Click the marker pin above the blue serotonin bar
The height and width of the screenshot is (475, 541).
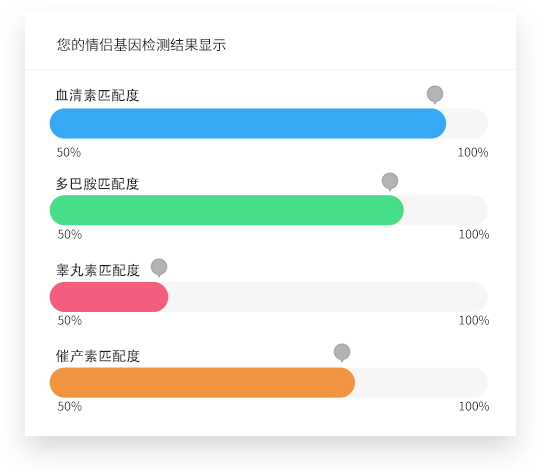(435, 94)
